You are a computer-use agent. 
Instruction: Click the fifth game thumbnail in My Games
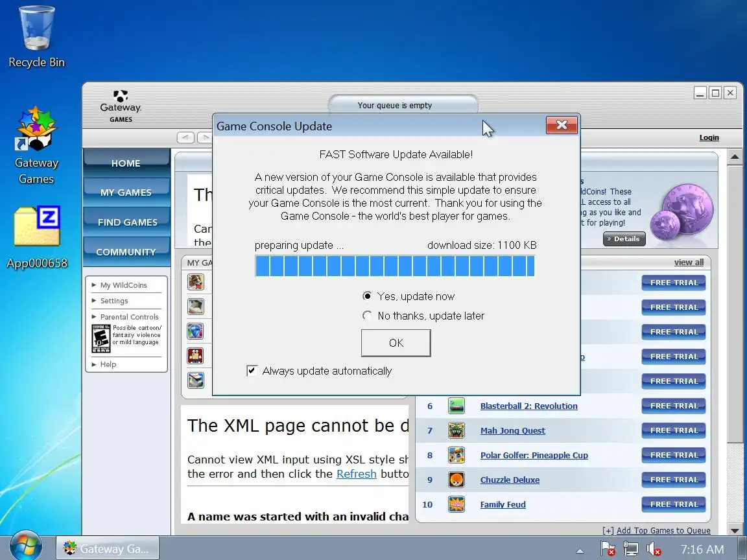195,380
